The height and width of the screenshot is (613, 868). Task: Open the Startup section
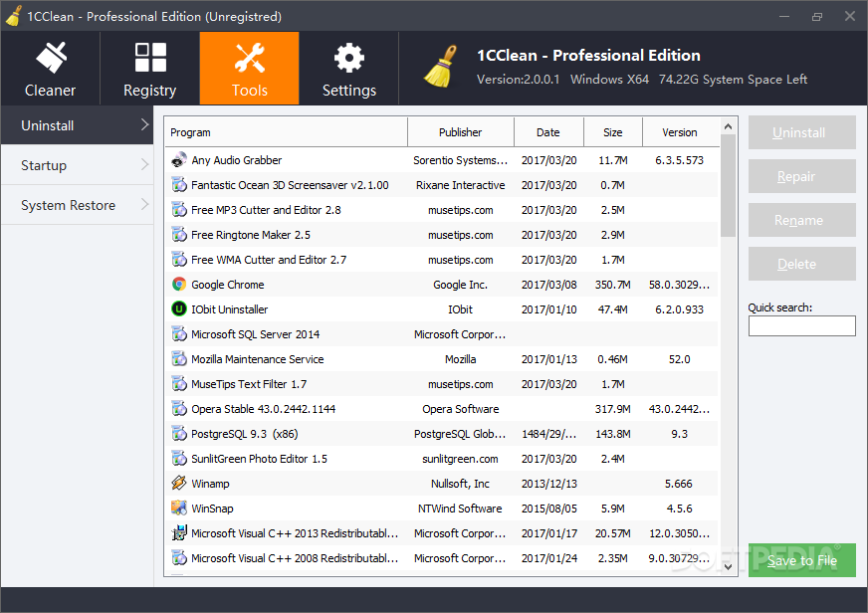pyautogui.click(x=77, y=165)
